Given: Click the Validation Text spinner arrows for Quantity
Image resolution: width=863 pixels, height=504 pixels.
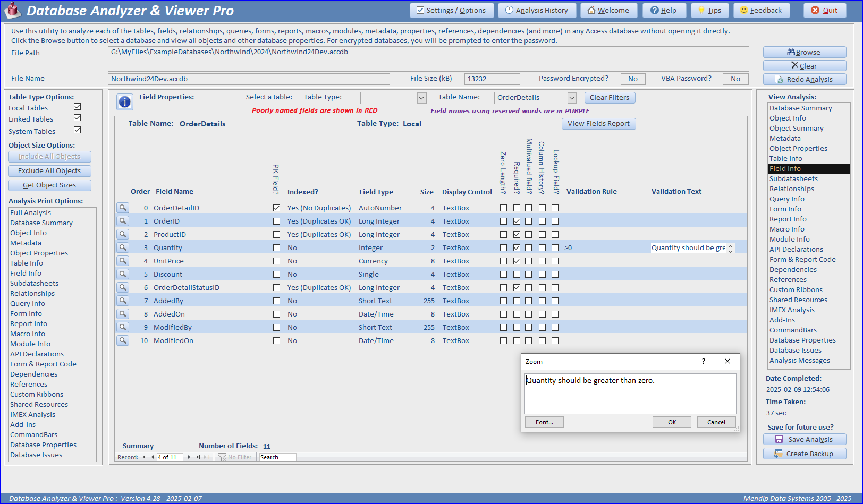Looking at the screenshot, I should point(730,248).
